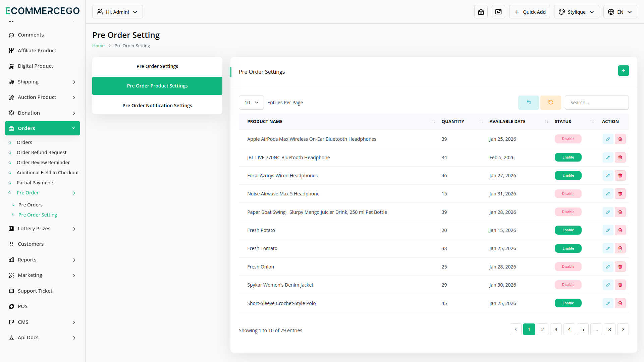Edit the JBL LIVE 770NC row
644x362 pixels.
click(x=608, y=158)
